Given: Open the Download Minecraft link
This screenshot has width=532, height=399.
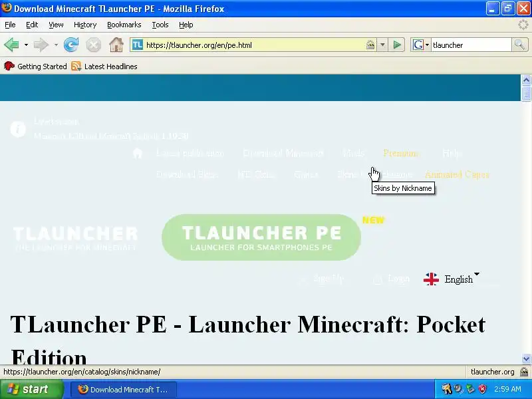Looking at the screenshot, I should (283, 154).
